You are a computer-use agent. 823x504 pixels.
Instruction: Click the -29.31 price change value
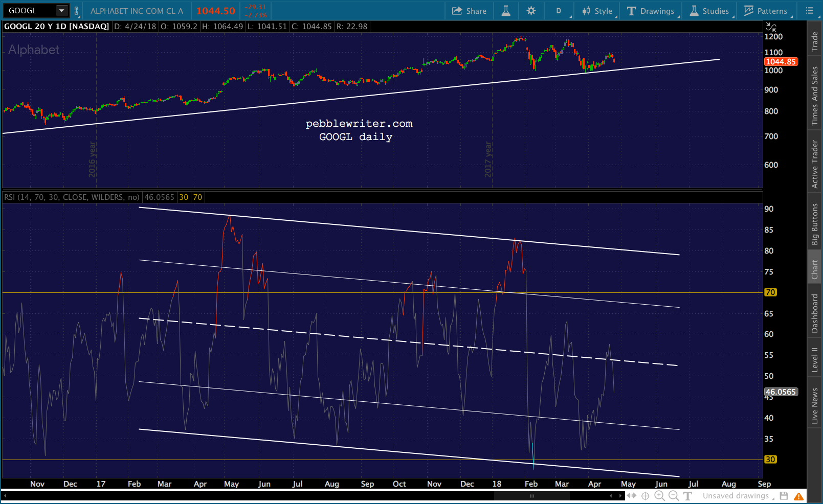(x=255, y=7)
